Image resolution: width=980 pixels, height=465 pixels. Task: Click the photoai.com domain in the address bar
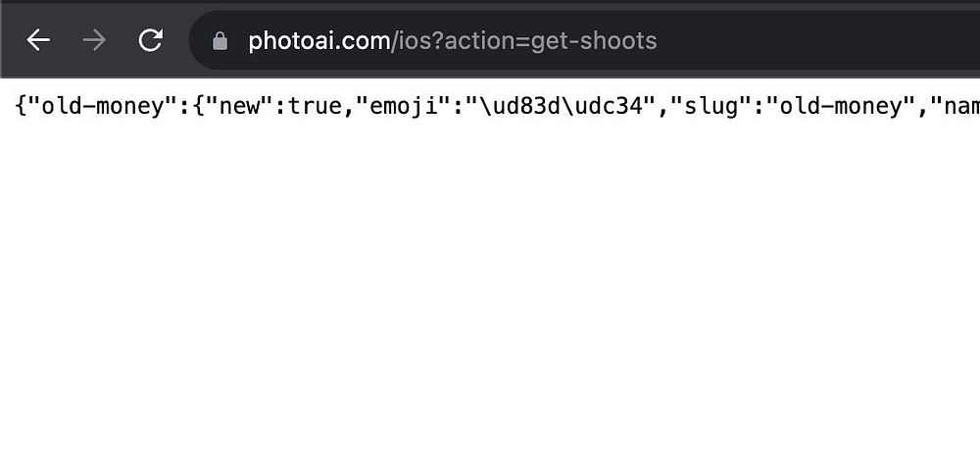318,41
